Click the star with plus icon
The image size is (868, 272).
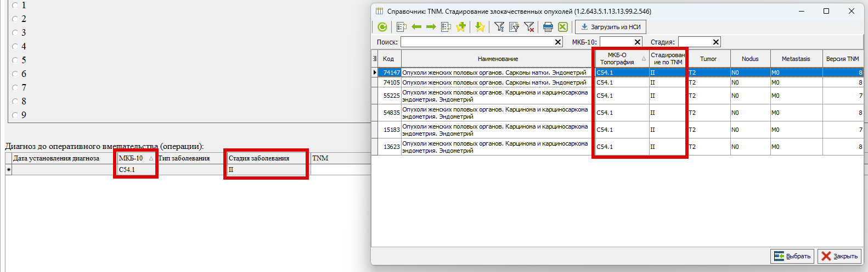pos(461,27)
